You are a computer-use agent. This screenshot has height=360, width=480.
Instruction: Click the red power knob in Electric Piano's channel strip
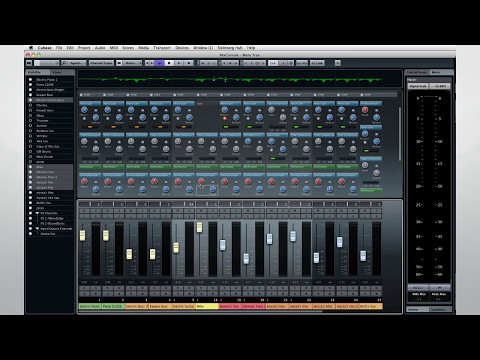coord(84,181)
